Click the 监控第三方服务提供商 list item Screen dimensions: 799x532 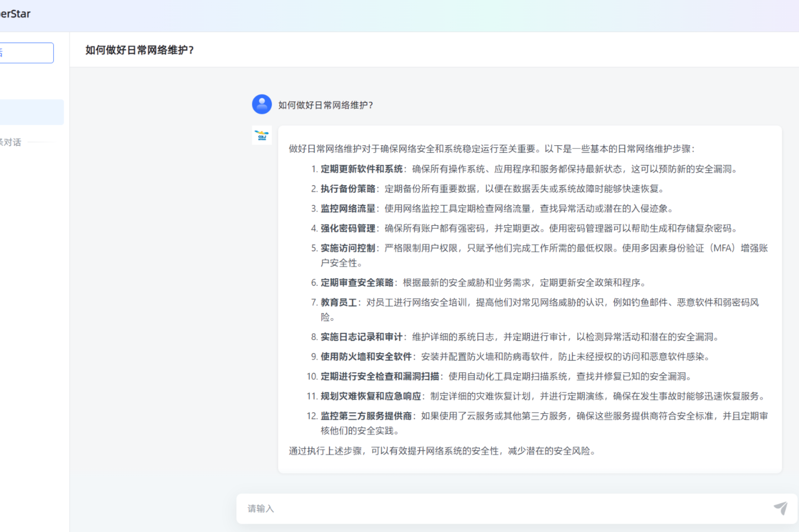[x=537, y=423]
